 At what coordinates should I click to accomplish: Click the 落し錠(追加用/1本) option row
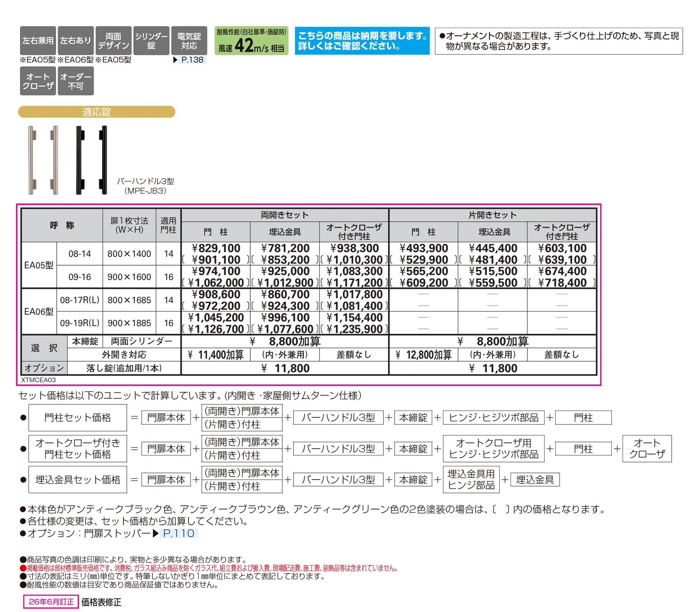(x=124, y=368)
